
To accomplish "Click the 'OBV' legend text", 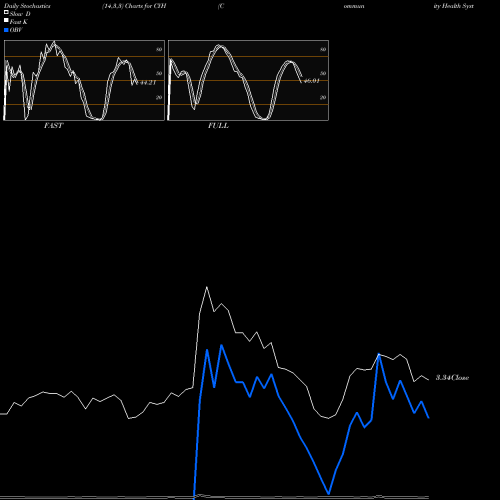I will (x=16, y=30).
